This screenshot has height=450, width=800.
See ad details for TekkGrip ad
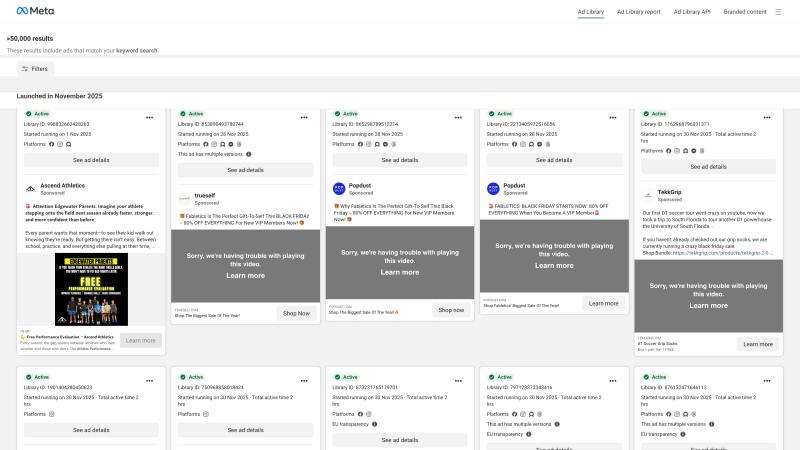click(x=708, y=167)
